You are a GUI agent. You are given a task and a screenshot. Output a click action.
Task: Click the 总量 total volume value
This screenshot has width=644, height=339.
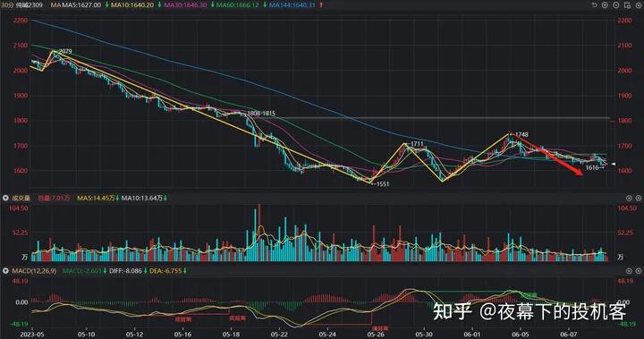click(55, 198)
